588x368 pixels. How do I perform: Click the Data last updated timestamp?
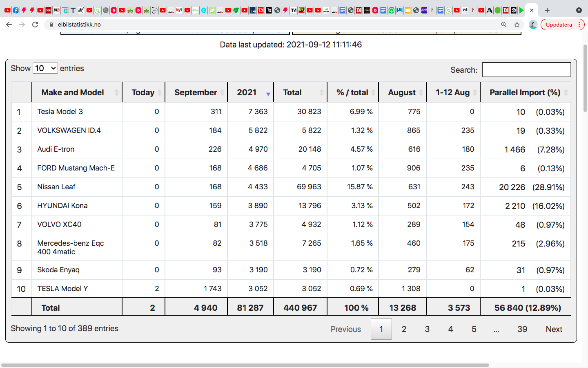pos(291,45)
